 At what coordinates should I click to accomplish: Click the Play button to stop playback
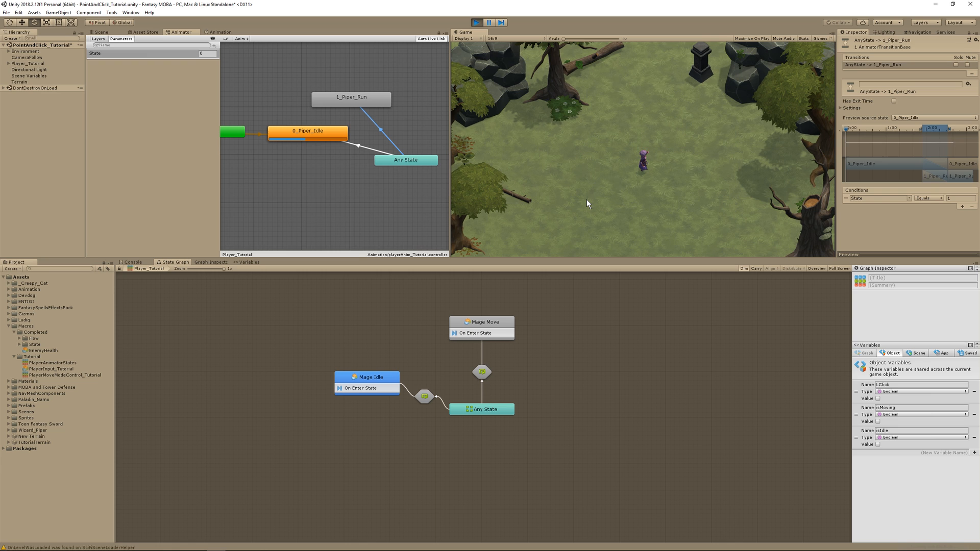pos(476,22)
